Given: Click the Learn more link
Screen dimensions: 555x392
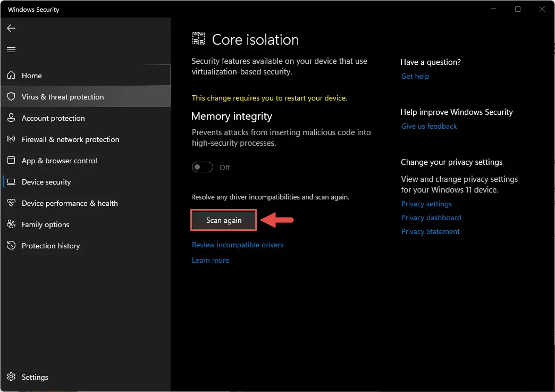Looking at the screenshot, I should [210, 260].
